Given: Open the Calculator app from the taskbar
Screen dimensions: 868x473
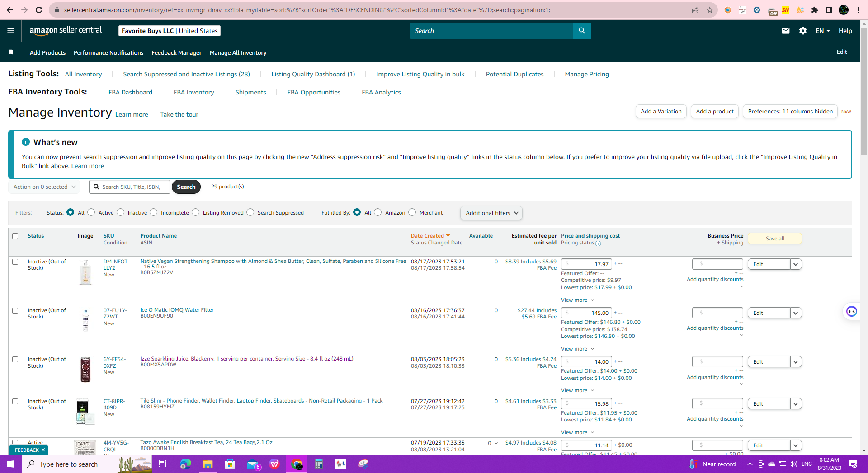Looking at the screenshot, I should (319, 464).
